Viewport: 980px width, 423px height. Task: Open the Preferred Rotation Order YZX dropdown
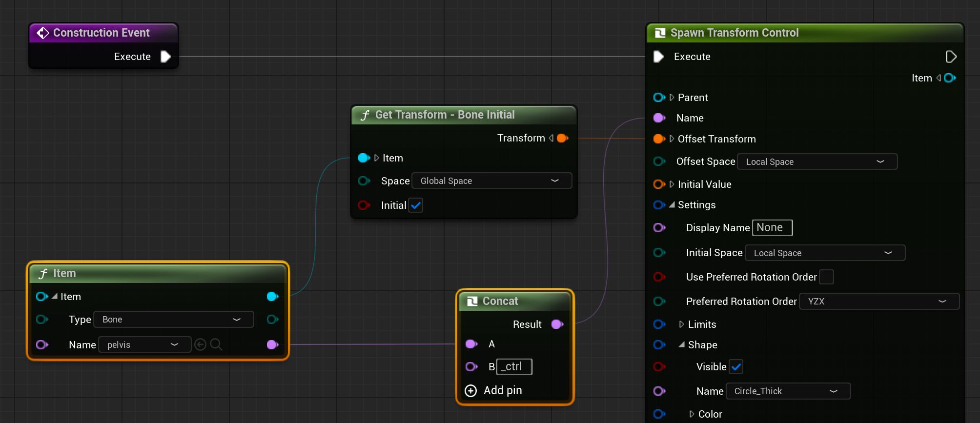click(879, 302)
